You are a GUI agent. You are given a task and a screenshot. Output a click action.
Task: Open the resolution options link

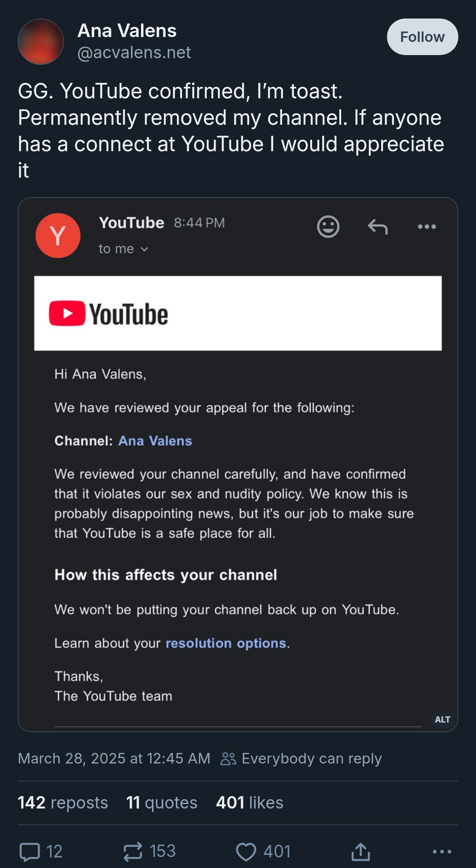(x=226, y=643)
